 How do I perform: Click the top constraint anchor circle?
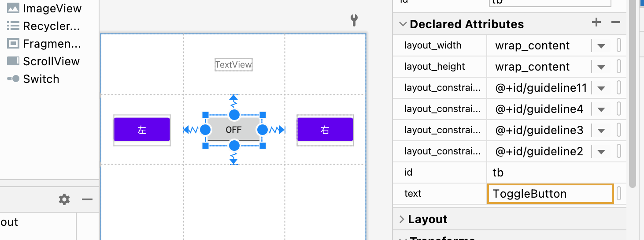234,115
